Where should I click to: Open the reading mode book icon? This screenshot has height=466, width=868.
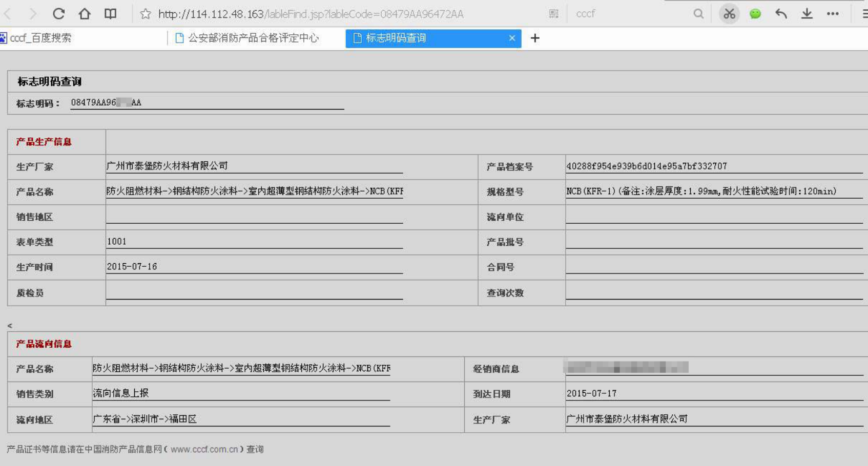[x=110, y=14]
